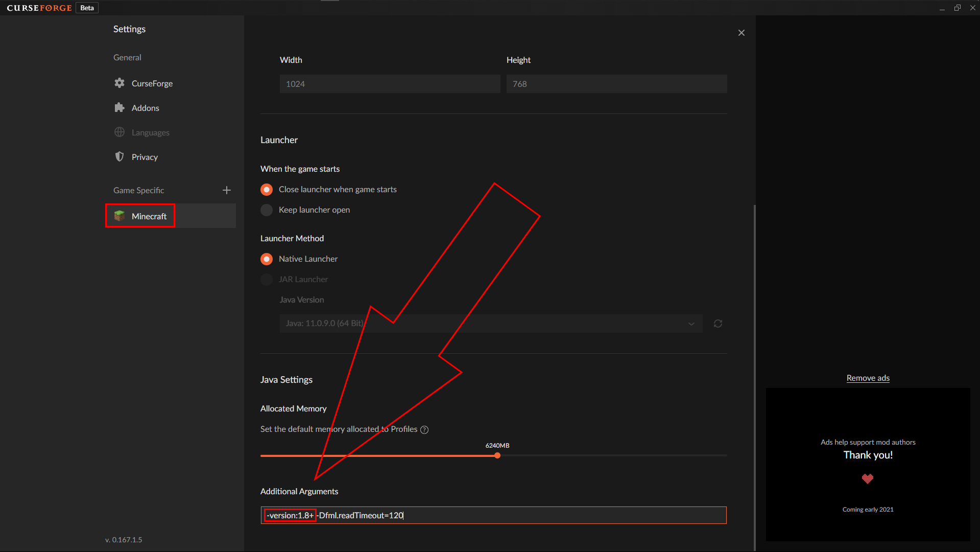Click the Height input field
Screen dimensions: 980x552
click(616, 84)
